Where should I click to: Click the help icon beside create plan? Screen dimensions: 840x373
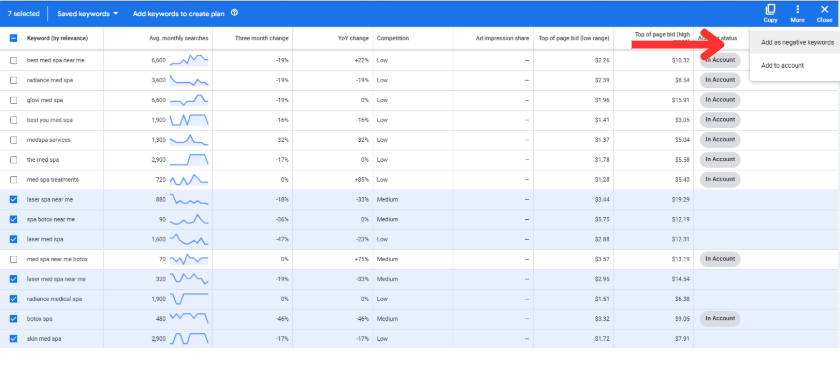click(x=234, y=13)
